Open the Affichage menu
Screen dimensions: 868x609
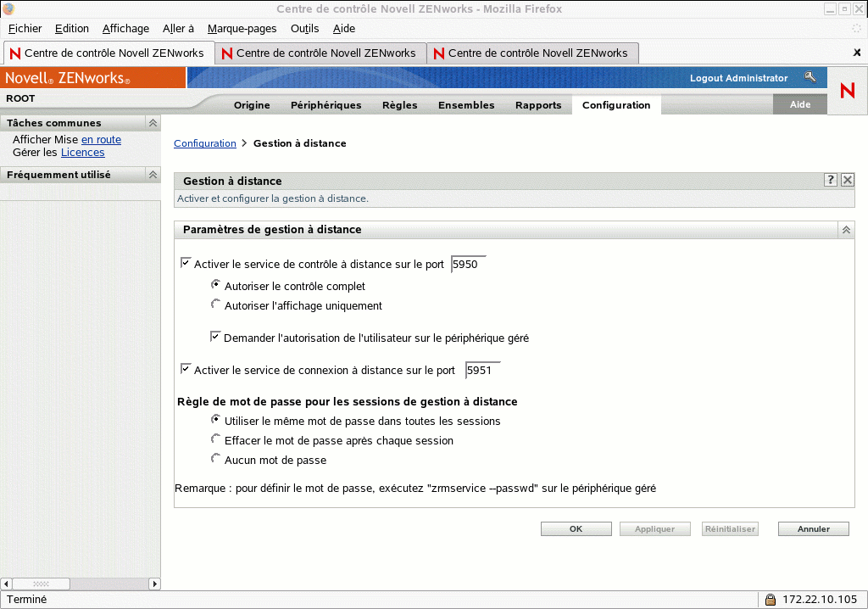point(125,28)
